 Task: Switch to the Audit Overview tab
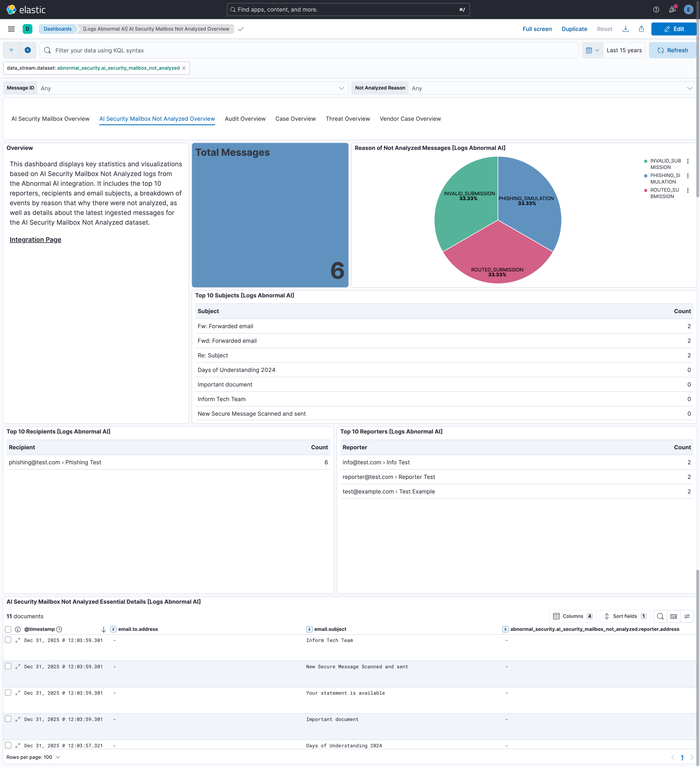pos(245,119)
